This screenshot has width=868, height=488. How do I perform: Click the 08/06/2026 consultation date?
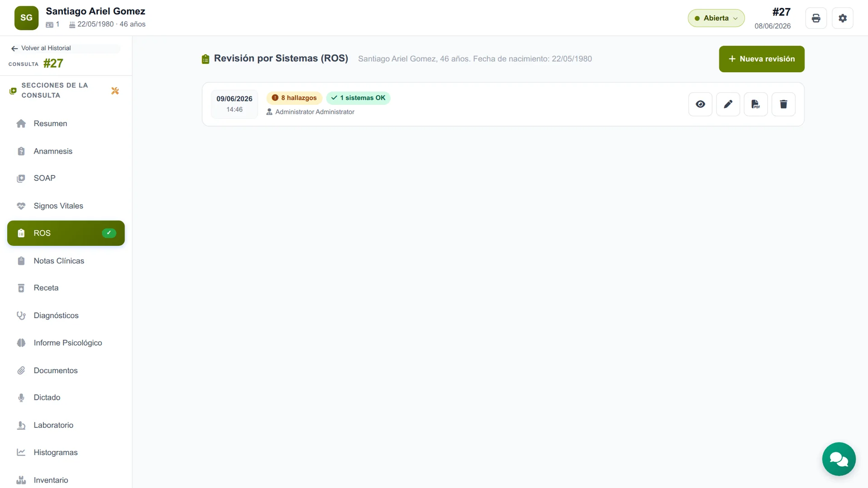pyautogui.click(x=773, y=26)
